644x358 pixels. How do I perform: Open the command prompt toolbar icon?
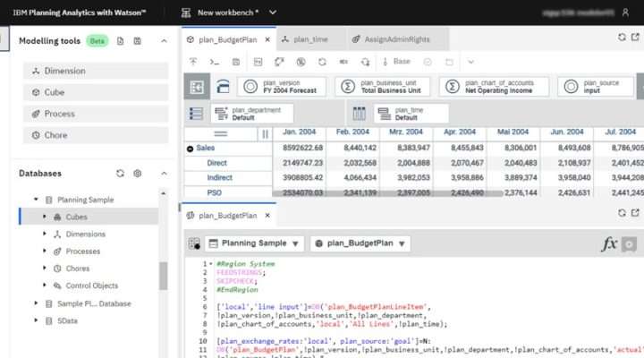pyautogui.click(x=214, y=62)
